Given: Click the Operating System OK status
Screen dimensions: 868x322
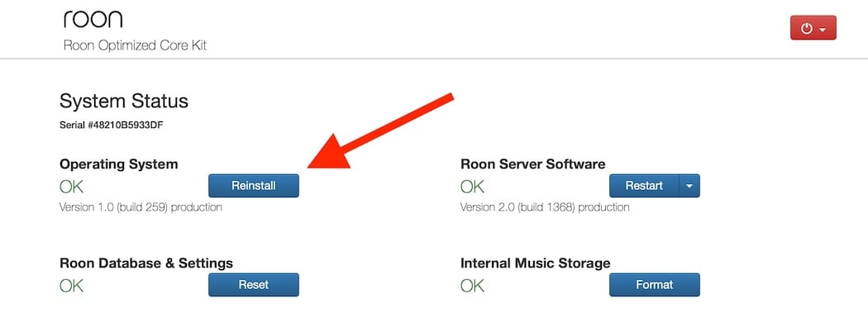Looking at the screenshot, I should 71,187.
